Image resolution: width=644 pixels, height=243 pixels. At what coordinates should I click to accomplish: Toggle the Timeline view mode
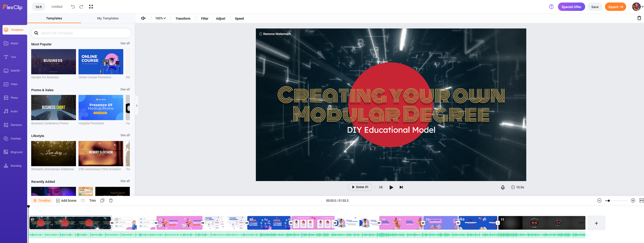coord(42,200)
